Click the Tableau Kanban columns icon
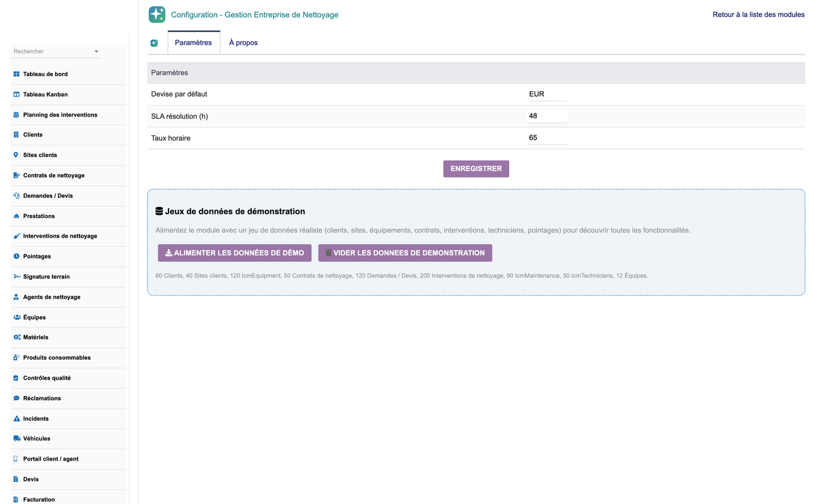The height and width of the screenshot is (504, 814). coord(16,95)
